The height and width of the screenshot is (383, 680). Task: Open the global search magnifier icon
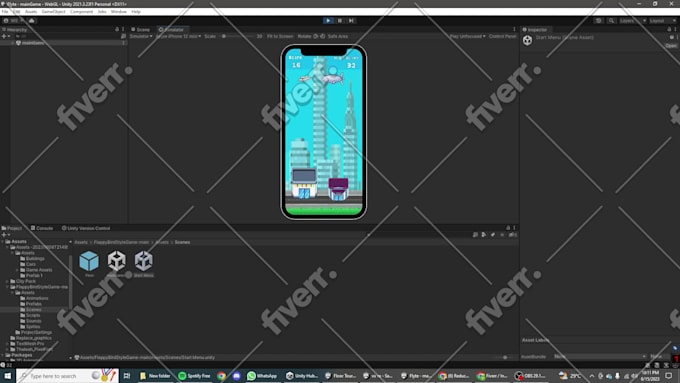pyautogui.click(x=611, y=20)
